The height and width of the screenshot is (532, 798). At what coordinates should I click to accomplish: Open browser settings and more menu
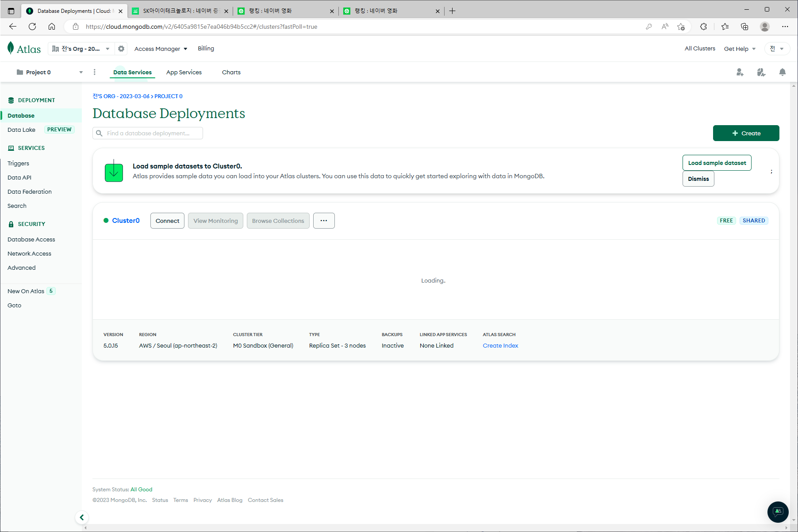tap(785, 27)
